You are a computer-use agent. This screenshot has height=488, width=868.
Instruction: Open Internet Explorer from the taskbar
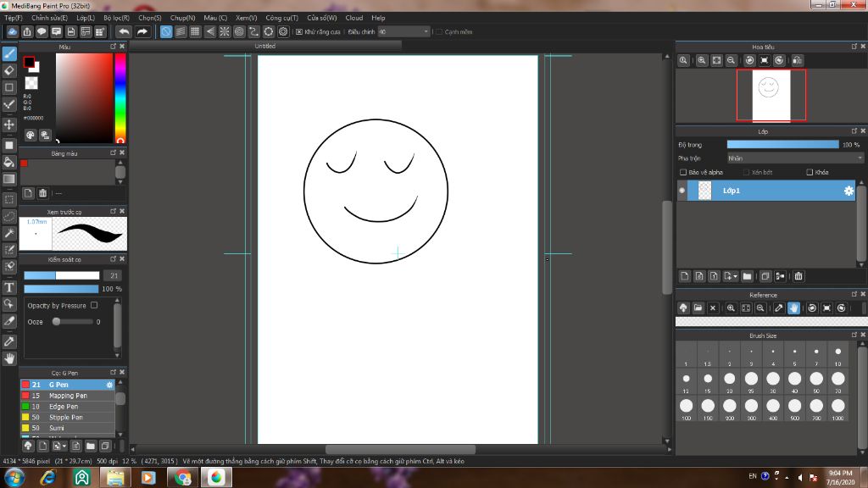tap(48, 477)
